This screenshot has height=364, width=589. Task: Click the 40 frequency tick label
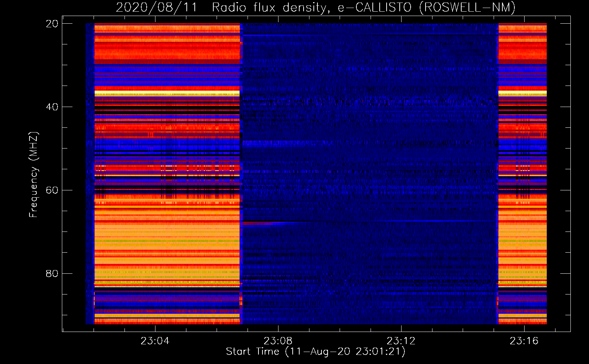click(x=52, y=107)
